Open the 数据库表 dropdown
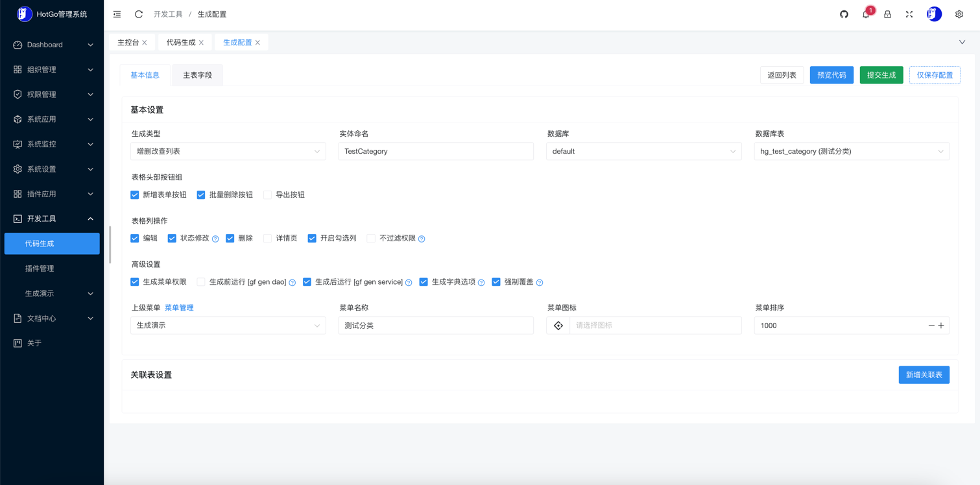The height and width of the screenshot is (485, 980). [x=851, y=151]
